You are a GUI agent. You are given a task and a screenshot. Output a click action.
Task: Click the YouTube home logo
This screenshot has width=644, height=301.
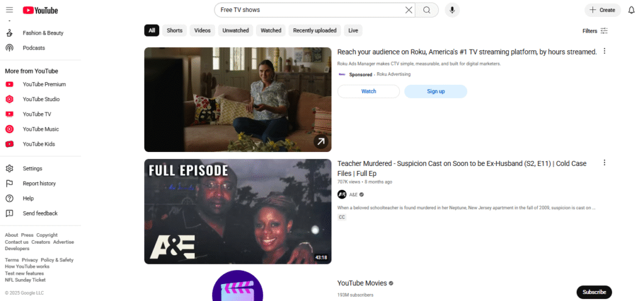point(40,10)
